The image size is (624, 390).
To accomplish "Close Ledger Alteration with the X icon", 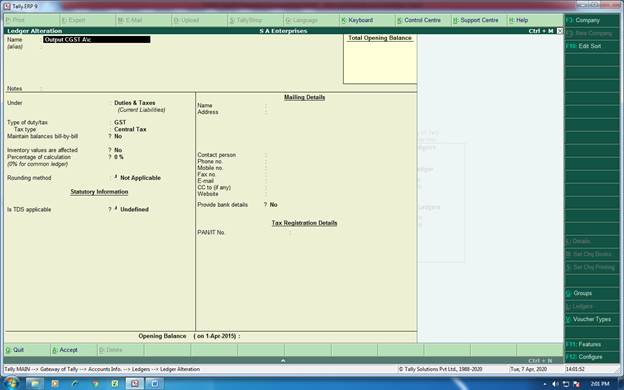I will 560,31.
